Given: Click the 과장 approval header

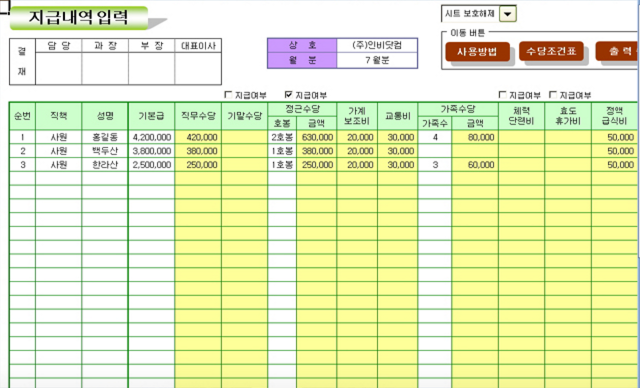Looking at the screenshot, I should click(105, 46).
